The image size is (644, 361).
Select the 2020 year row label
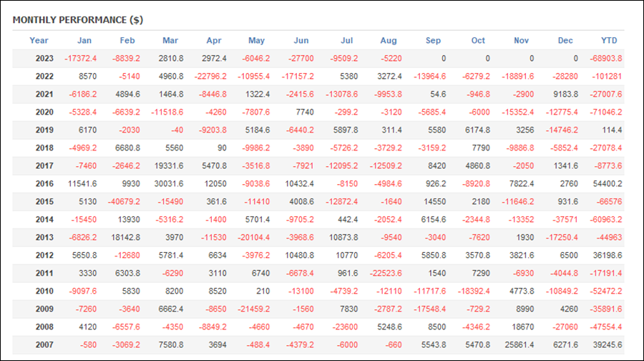tap(44, 112)
